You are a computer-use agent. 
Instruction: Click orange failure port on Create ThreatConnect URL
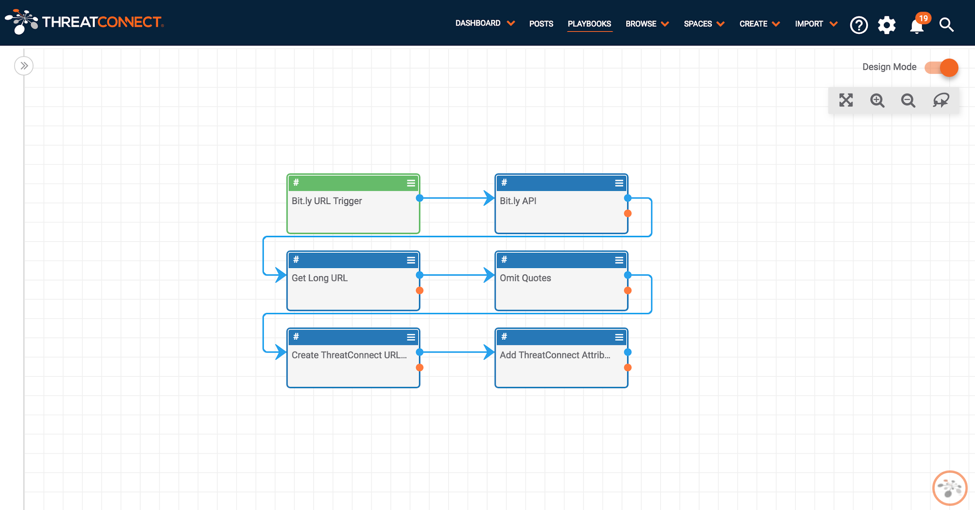tap(420, 368)
